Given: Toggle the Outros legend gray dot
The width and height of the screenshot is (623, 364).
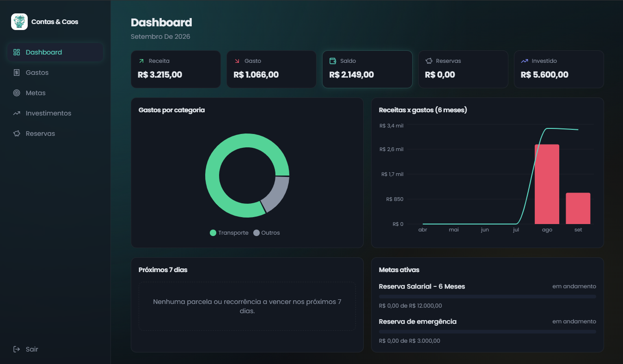Looking at the screenshot, I should pyautogui.click(x=257, y=233).
